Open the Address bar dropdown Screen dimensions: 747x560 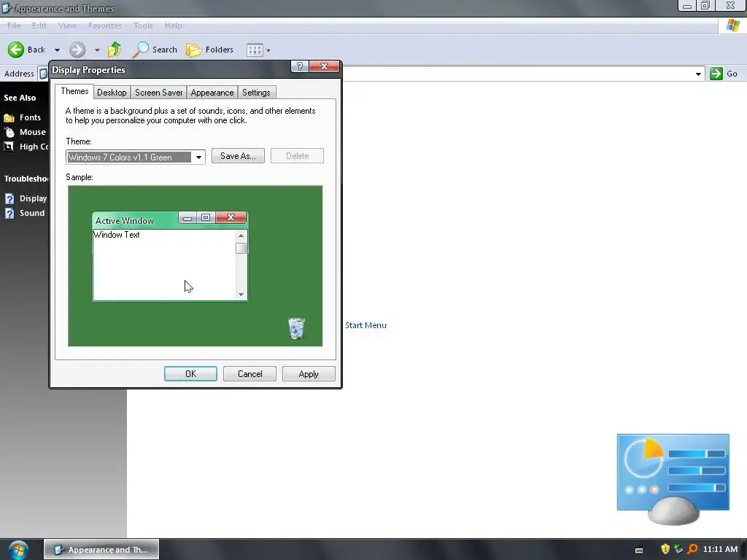(x=698, y=74)
